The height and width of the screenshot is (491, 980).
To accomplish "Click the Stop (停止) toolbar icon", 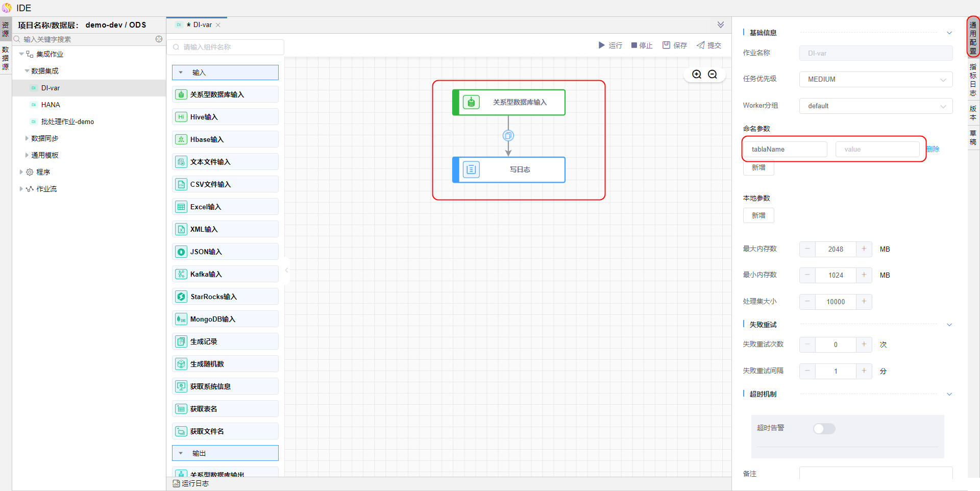I will coord(634,45).
